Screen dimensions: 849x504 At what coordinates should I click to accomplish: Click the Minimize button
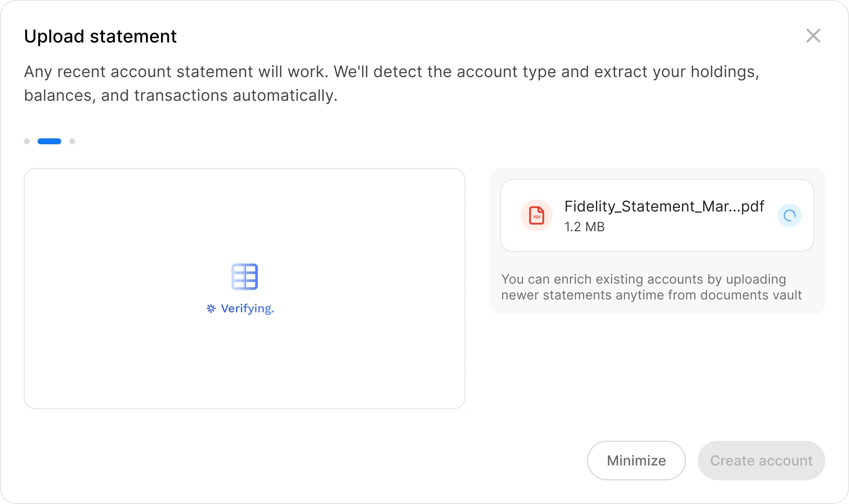pos(636,461)
